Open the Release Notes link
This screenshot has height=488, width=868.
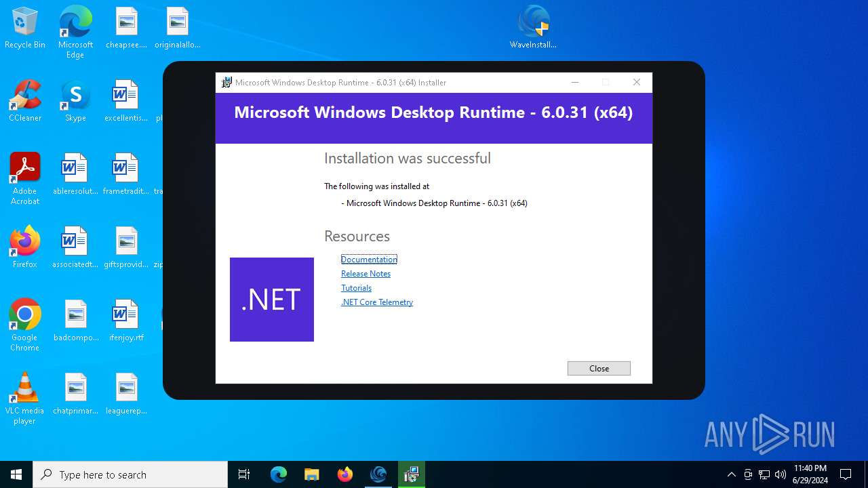[x=366, y=274]
